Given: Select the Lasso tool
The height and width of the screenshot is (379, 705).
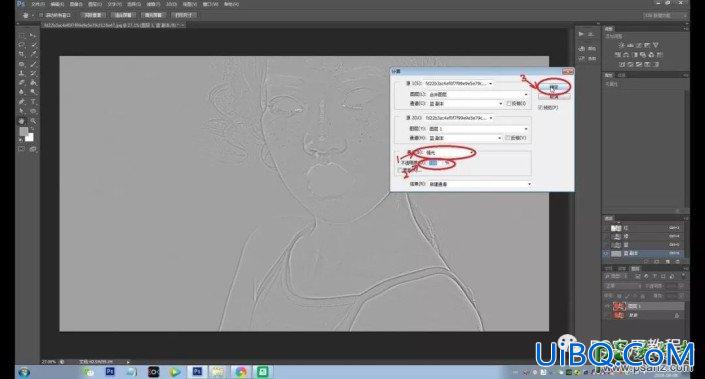Looking at the screenshot, I should (21, 45).
